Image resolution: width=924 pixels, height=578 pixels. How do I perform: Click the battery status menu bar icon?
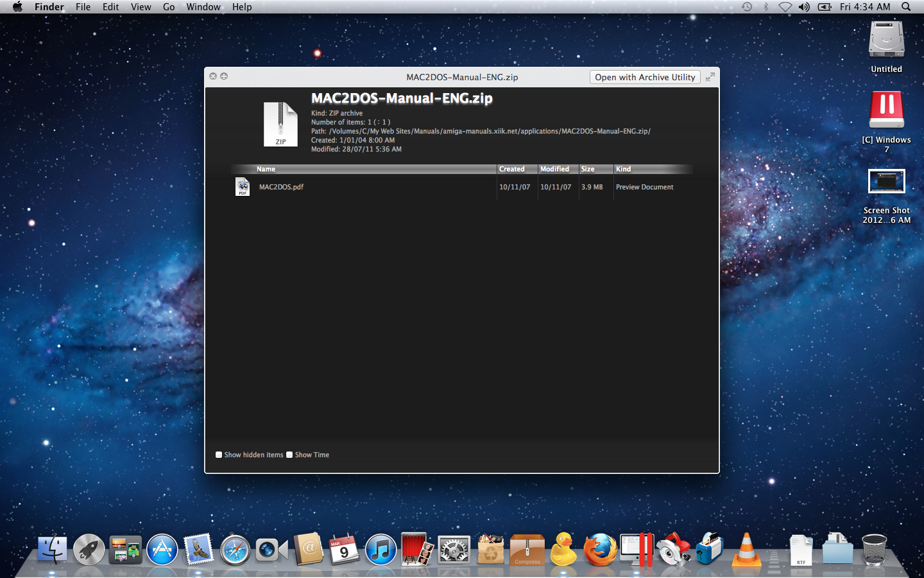pos(825,7)
